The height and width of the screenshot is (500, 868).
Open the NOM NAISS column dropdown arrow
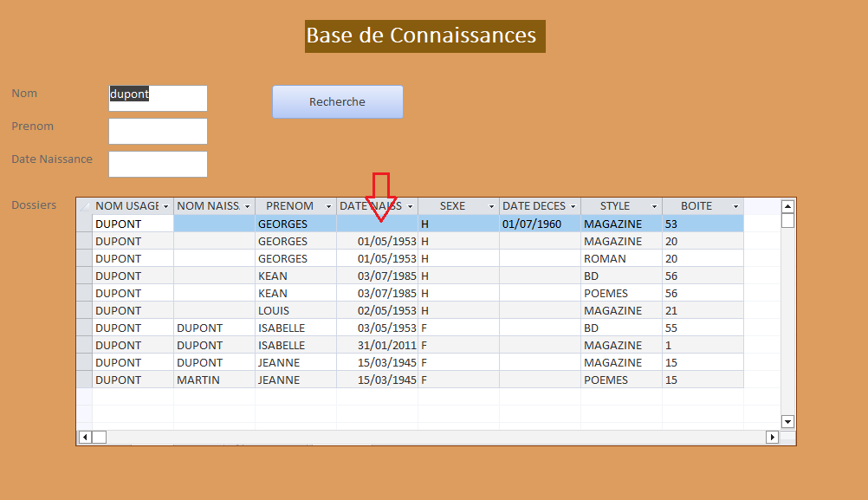[x=247, y=207]
